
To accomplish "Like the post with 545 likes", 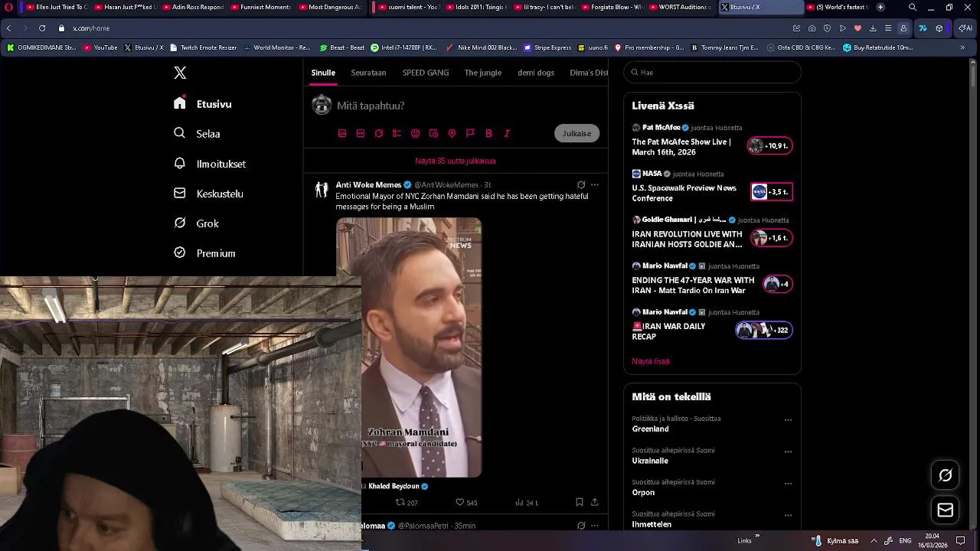I will click(466, 503).
